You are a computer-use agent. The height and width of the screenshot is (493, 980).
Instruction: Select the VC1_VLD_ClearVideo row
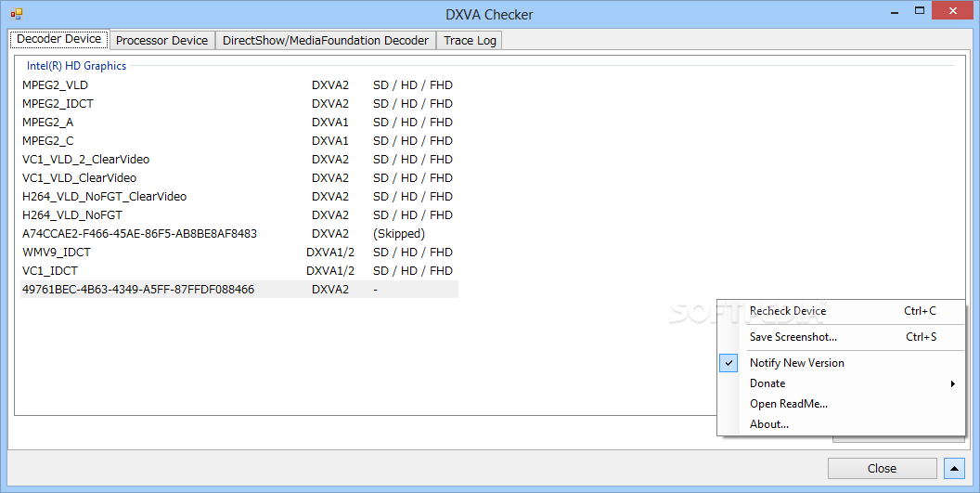[x=239, y=177]
